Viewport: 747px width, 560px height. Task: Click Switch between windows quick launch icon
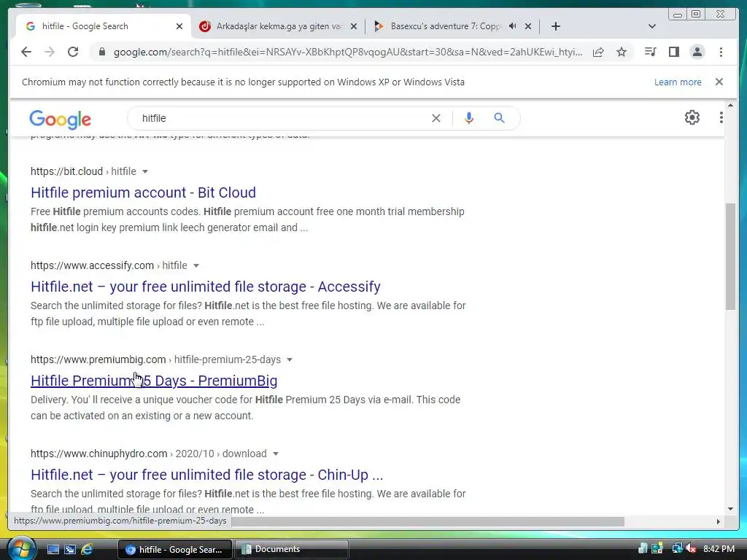pos(69,549)
